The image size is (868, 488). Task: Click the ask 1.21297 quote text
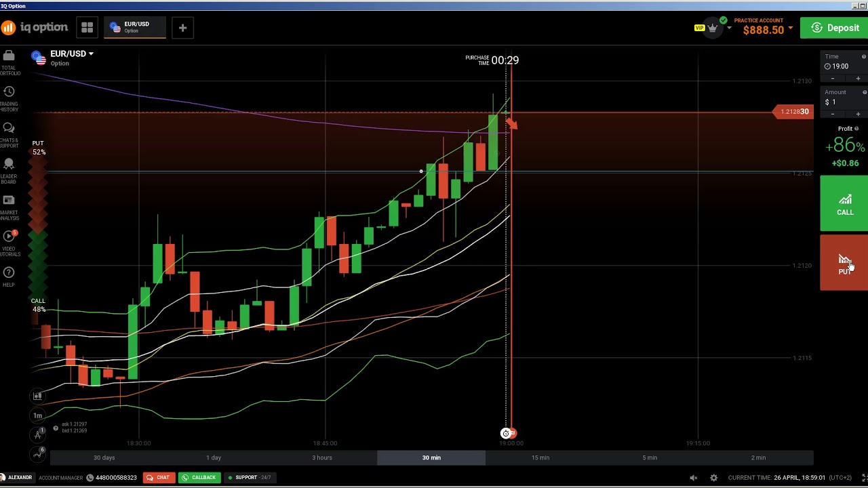pyautogui.click(x=74, y=424)
